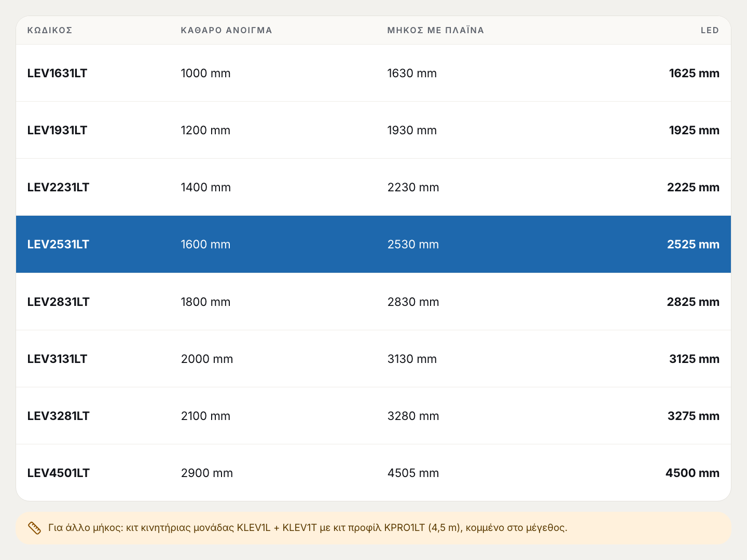Click the 2525 mm LED value
This screenshot has width=747, height=560.
693,244
